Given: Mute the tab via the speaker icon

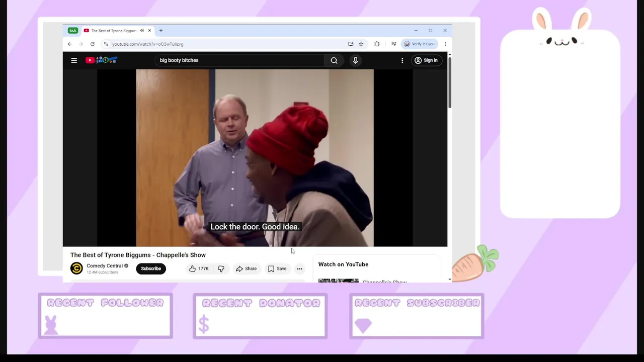Looking at the screenshot, I should click(x=142, y=31).
